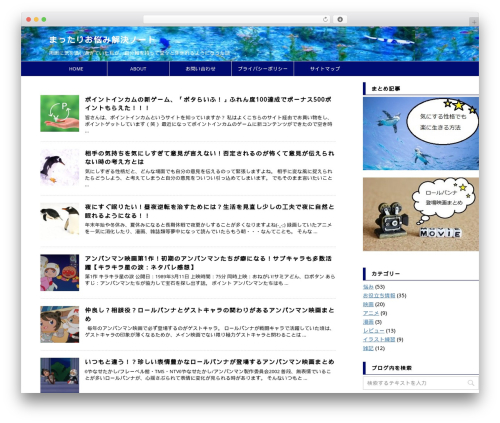Click the thumbnail beside the 仲良し？相談役？ article
Screen dimensions: 500x423
[x=60, y=324]
